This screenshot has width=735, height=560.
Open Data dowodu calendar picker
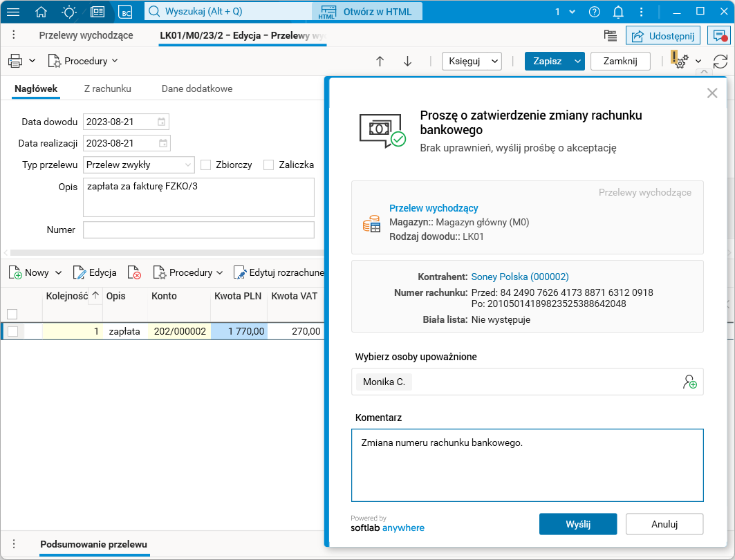point(161,122)
